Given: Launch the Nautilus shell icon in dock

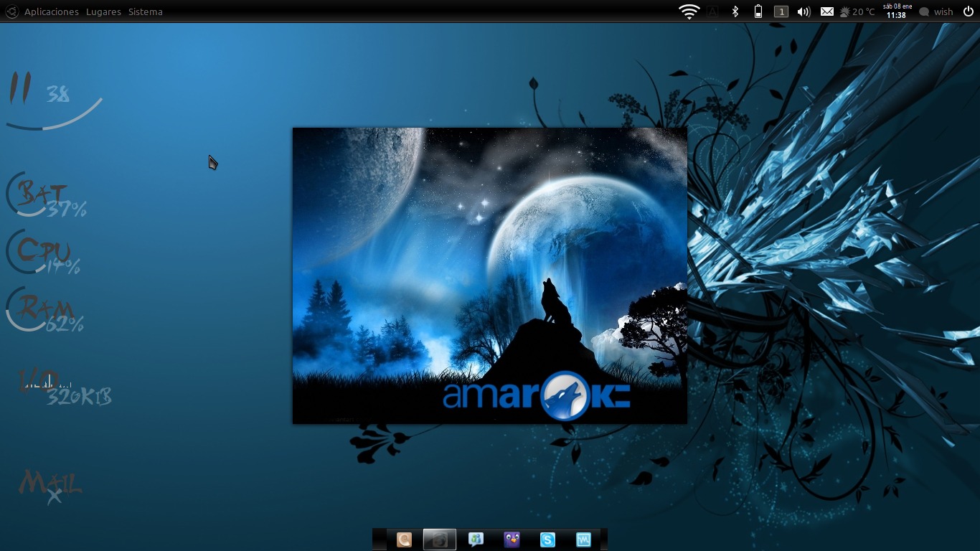Looking at the screenshot, I should click(405, 540).
